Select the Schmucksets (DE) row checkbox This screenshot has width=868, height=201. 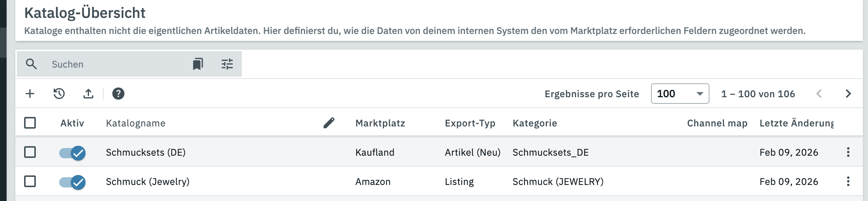[x=30, y=152]
